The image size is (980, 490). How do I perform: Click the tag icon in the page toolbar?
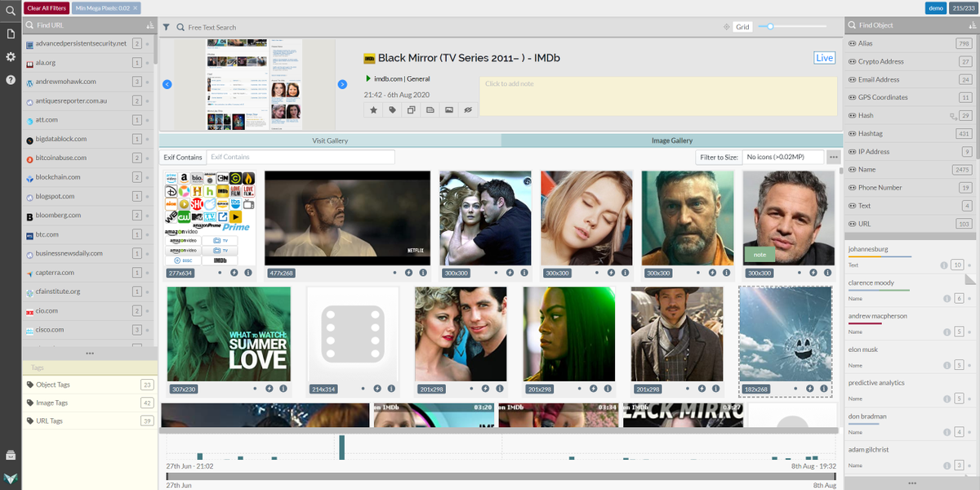pos(393,109)
